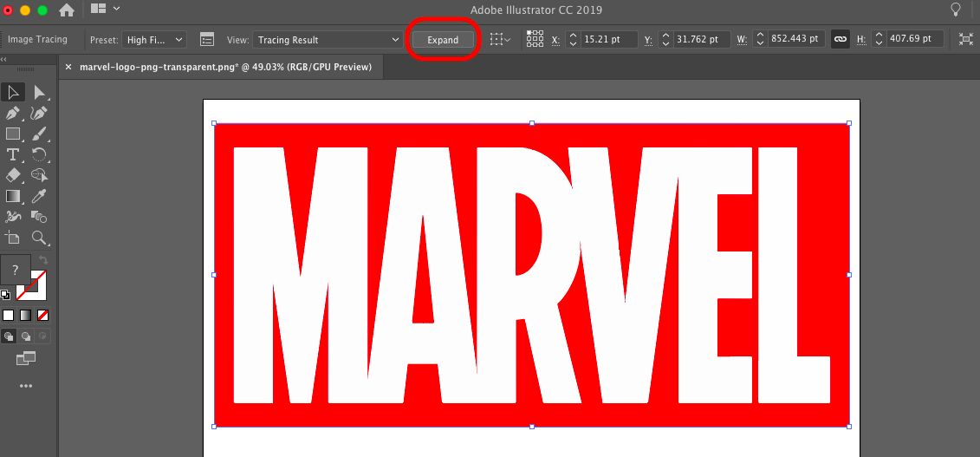Select the Eyedropper tool
Screen dimensions: 980x457
[x=39, y=196]
